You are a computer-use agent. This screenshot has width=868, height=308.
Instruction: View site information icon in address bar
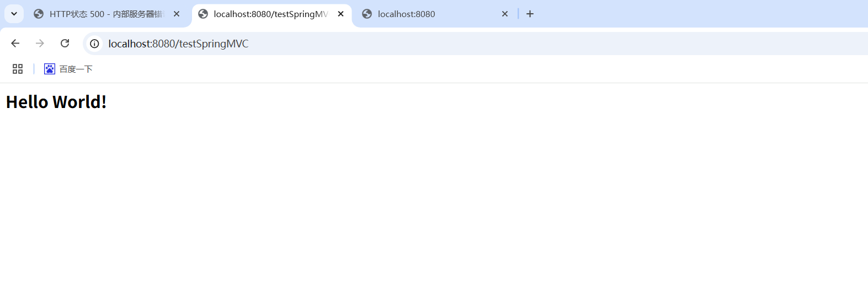click(x=94, y=44)
